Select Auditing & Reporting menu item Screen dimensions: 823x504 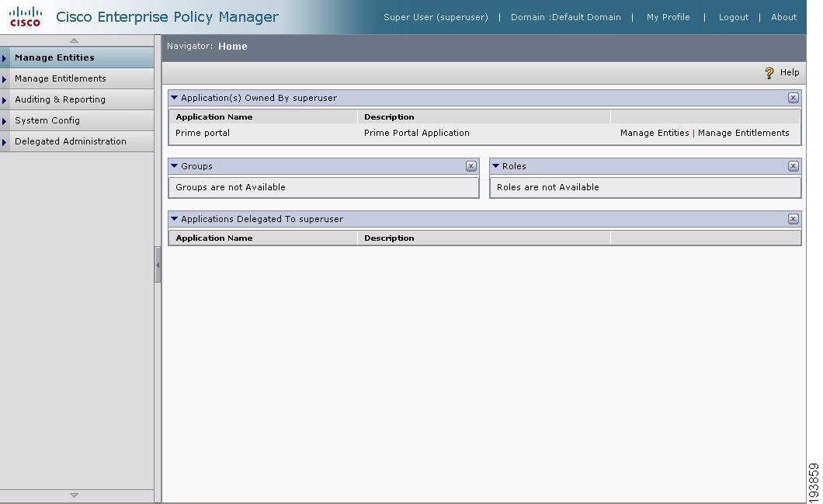point(77,99)
